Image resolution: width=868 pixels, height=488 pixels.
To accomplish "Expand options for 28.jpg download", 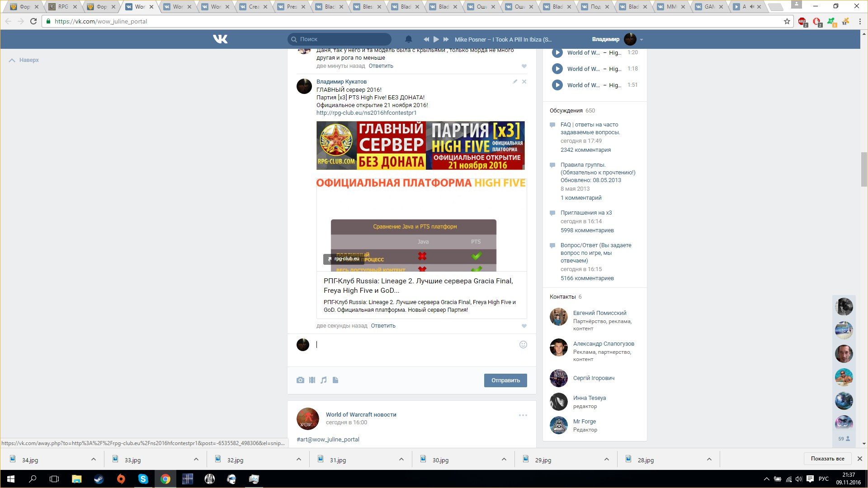I will coord(709,460).
